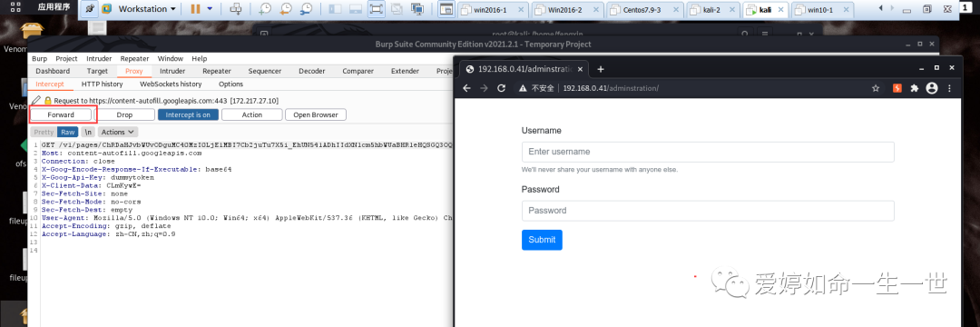The width and height of the screenshot is (980, 327).
Task: Toggle Intercept is on off
Action: click(x=188, y=115)
